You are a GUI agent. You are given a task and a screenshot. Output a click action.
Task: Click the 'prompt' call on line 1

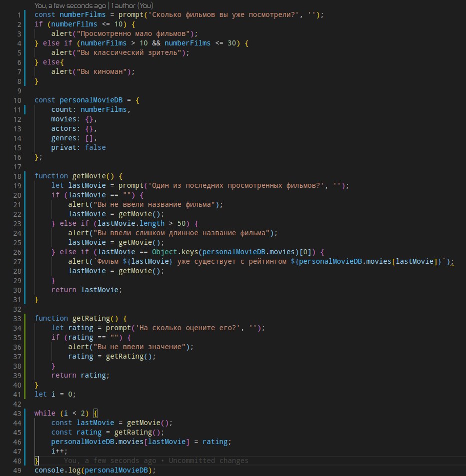tap(131, 14)
